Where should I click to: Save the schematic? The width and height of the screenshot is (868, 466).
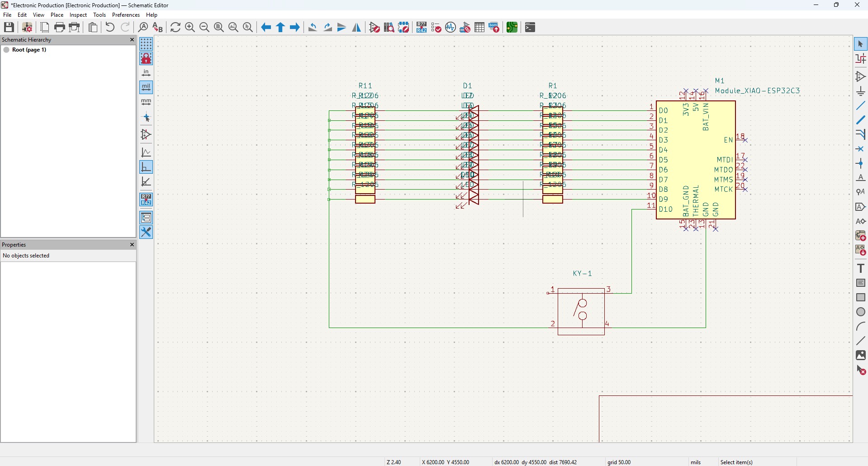[x=9, y=27]
